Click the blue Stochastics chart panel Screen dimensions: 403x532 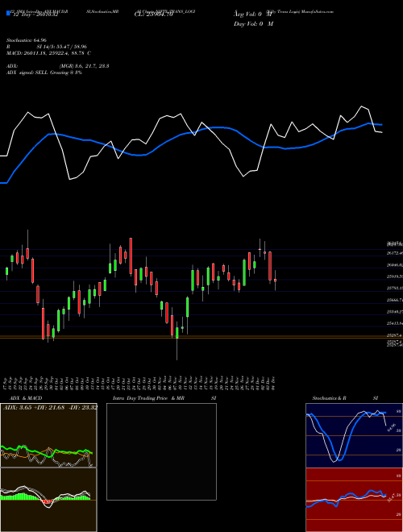point(354,435)
